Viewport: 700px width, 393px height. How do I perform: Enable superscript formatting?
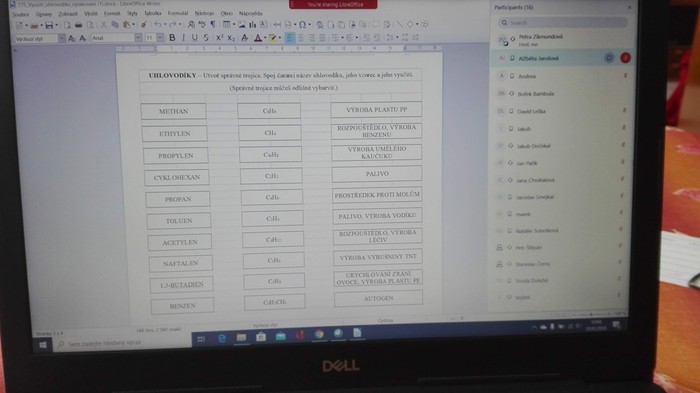pos(219,38)
